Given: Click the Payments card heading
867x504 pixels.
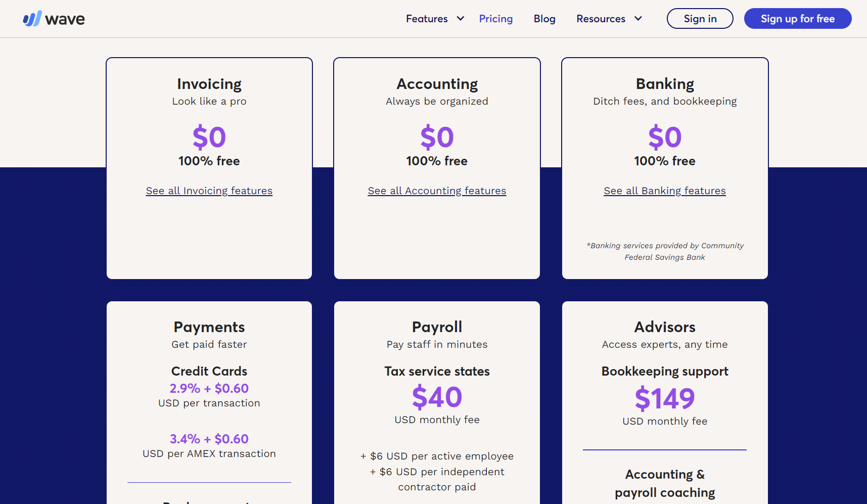Looking at the screenshot, I should [x=209, y=327].
